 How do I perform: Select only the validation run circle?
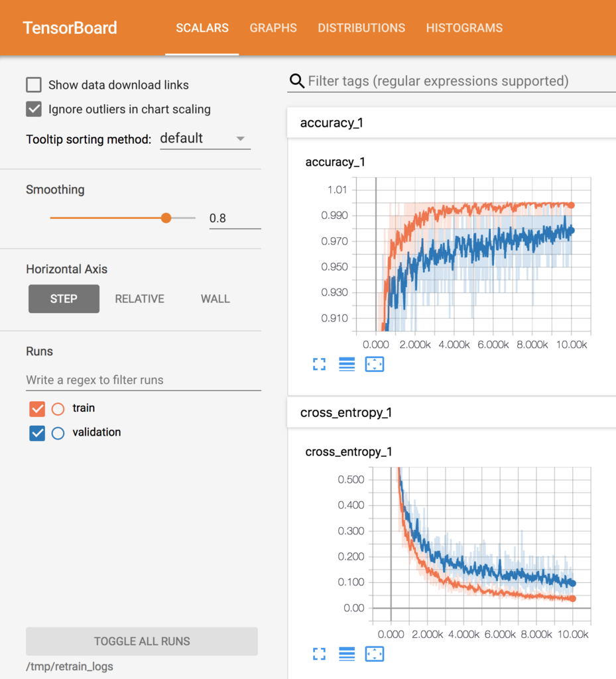(x=58, y=433)
